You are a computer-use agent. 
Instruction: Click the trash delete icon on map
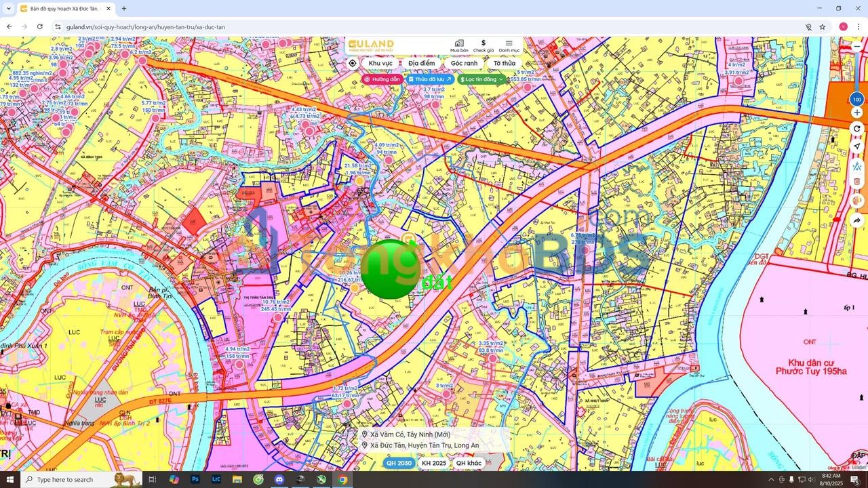pos(857,182)
